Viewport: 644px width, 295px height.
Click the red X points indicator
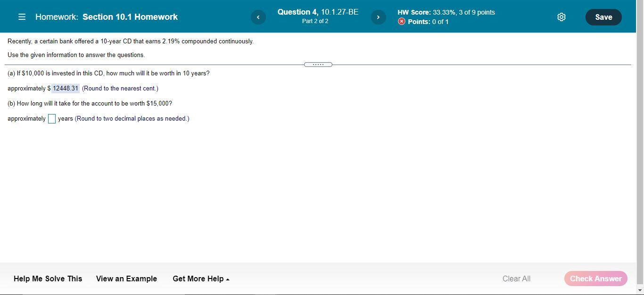(x=402, y=21)
